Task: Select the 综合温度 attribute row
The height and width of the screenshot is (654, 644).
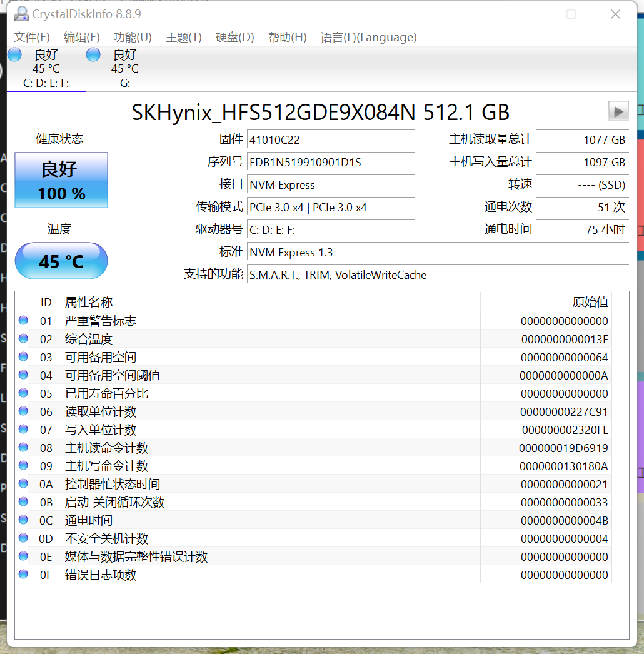Action: click(313, 339)
